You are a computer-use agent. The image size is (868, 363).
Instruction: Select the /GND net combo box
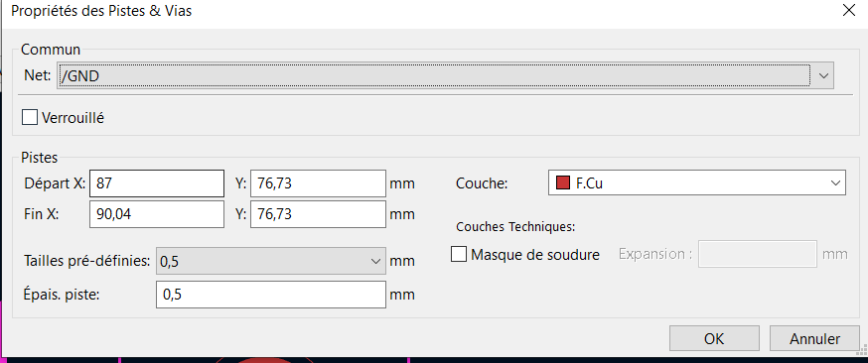(x=445, y=76)
